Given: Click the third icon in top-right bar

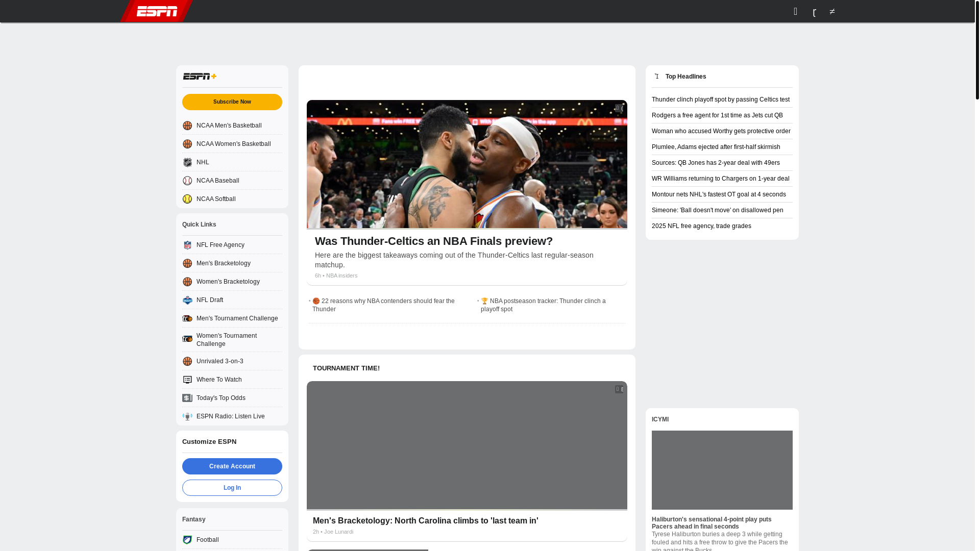Looking at the screenshot, I should point(832,11).
